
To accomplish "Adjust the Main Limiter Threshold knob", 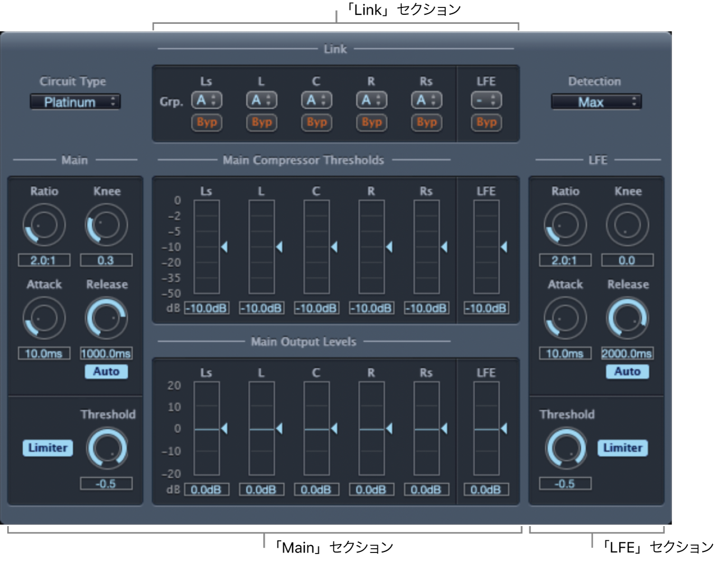I will pyautogui.click(x=107, y=448).
